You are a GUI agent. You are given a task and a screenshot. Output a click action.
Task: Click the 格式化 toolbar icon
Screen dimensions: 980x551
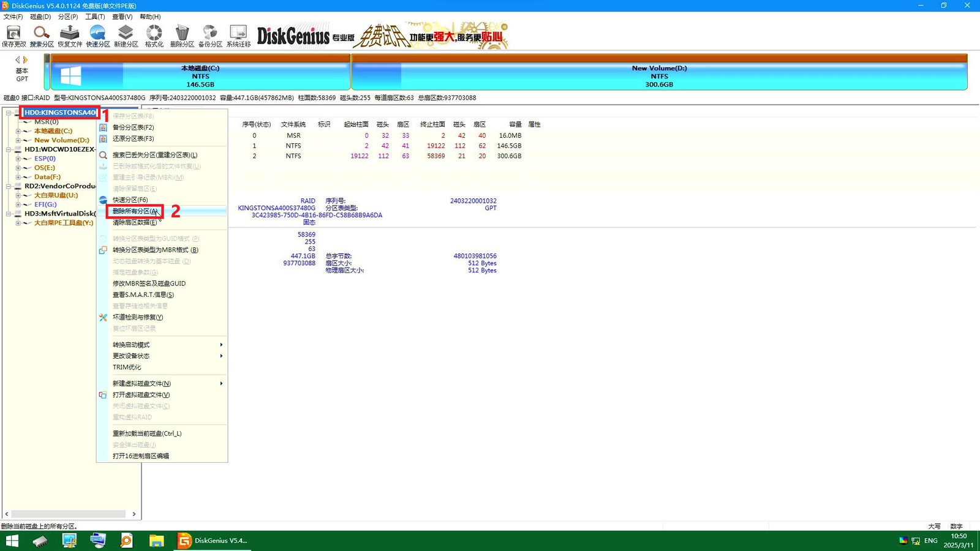[x=154, y=36]
